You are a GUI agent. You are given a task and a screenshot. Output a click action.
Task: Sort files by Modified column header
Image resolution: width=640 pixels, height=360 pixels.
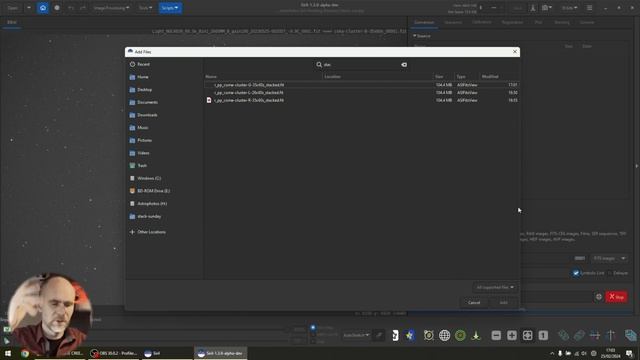coord(490,77)
